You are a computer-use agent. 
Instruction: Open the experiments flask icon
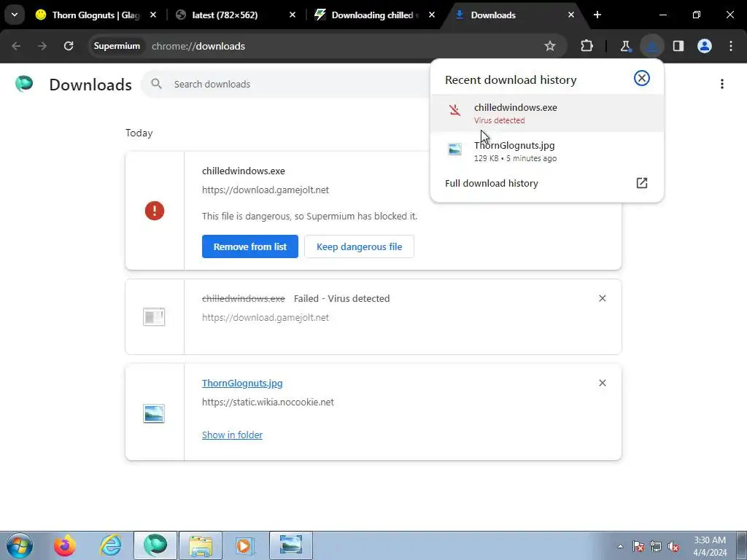[x=625, y=46]
